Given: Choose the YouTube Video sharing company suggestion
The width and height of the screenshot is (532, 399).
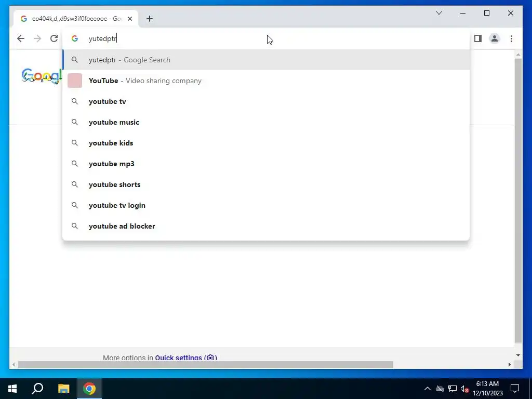Looking at the screenshot, I should pyautogui.click(x=266, y=81).
